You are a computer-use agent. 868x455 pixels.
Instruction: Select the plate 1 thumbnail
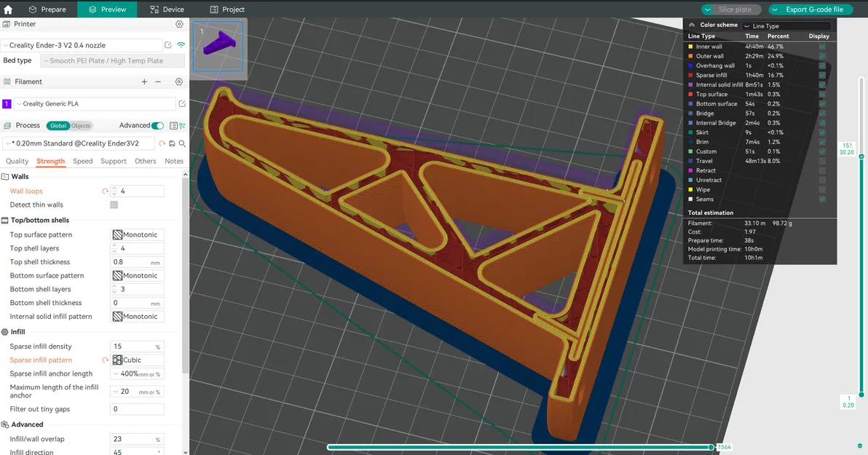[218, 46]
